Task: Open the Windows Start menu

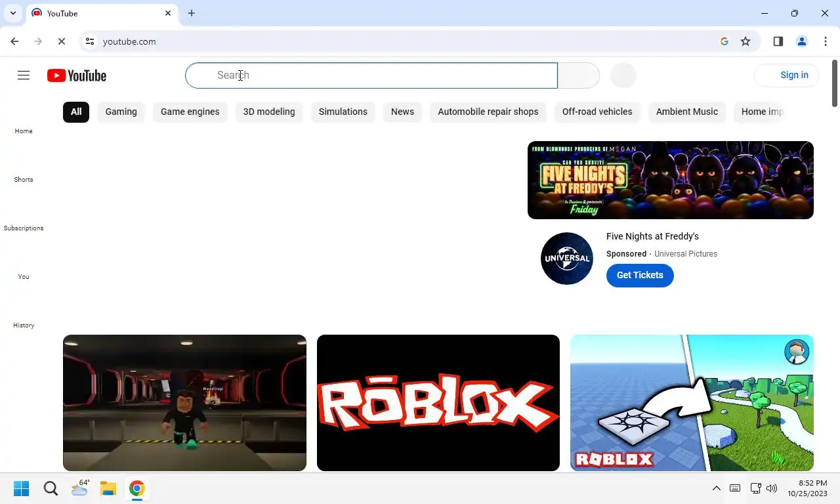Action: pyautogui.click(x=22, y=488)
